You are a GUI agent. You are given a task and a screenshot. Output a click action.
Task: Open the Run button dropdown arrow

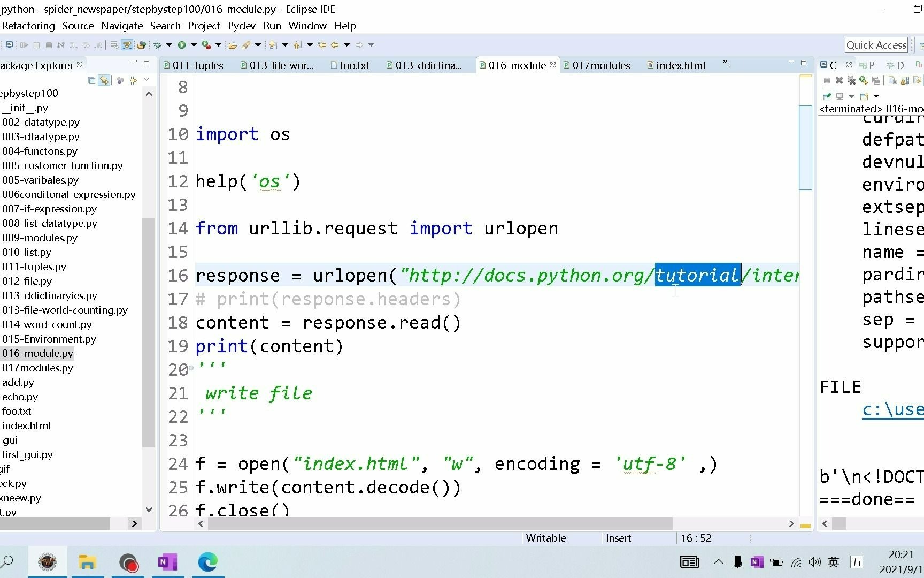tap(192, 45)
